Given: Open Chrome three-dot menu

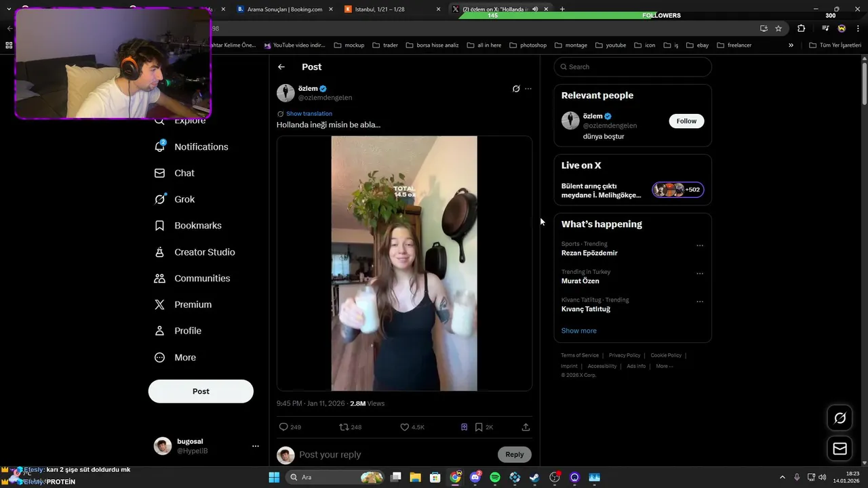Looking at the screenshot, I should point(858,28).
